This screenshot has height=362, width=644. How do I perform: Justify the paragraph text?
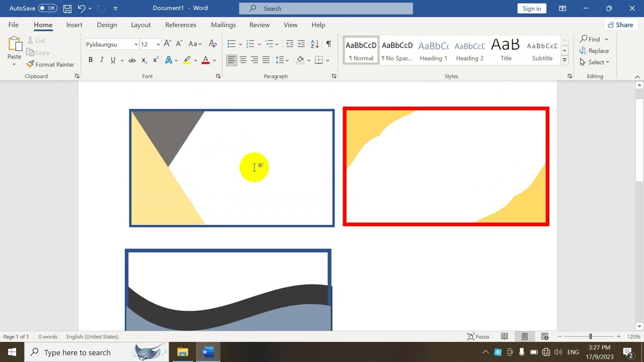tap(266, 60)
